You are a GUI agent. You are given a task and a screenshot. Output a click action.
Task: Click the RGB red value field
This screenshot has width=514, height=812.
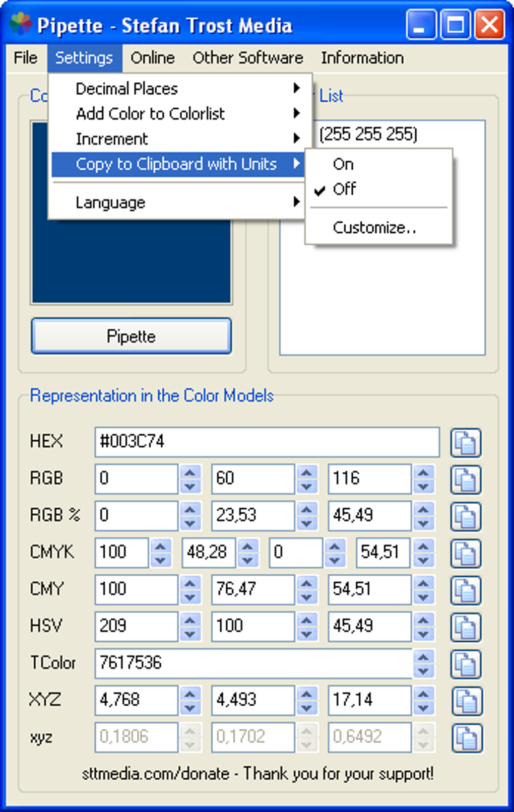point(137,479)
